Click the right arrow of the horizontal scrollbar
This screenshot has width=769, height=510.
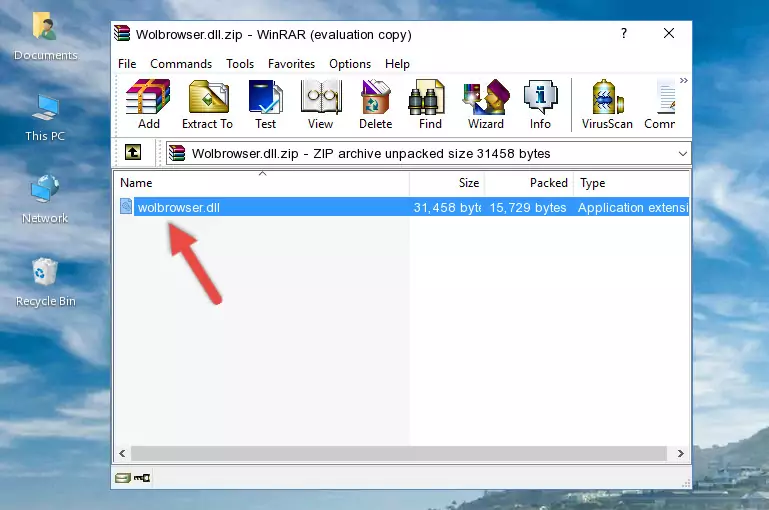click(x=680, y=454)
